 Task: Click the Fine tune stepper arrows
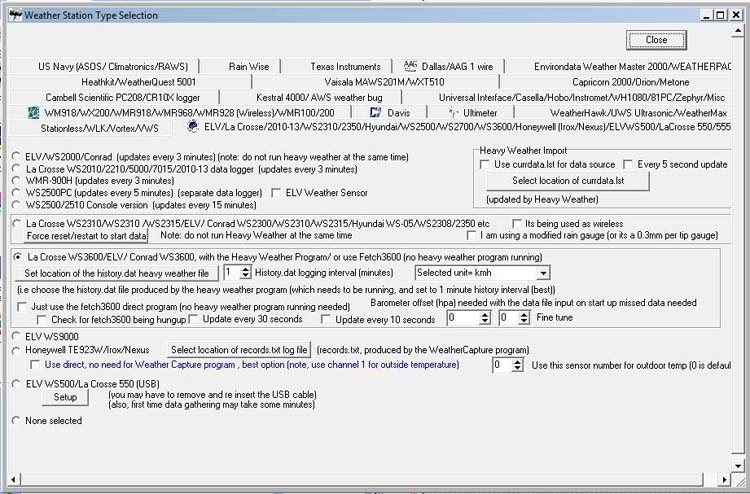point(524,318)
